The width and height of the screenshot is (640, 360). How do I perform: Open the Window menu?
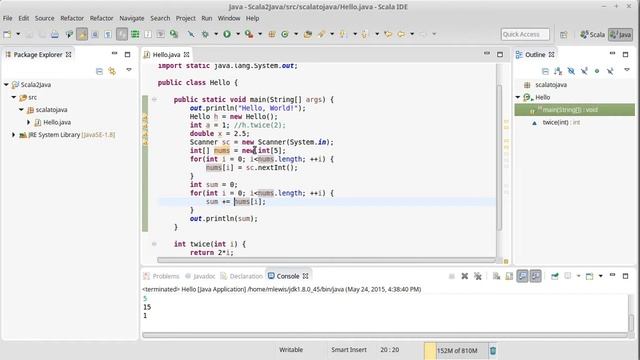pos(229,18)
